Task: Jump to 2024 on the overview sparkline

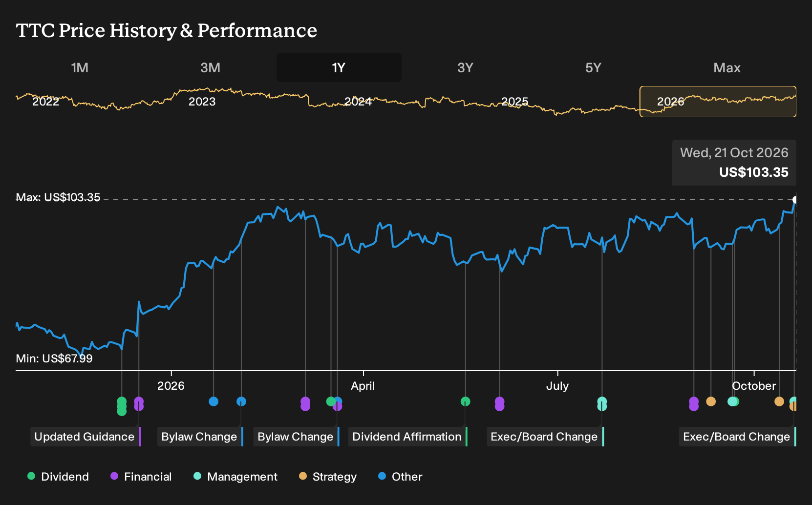Action: coord(358,102)
